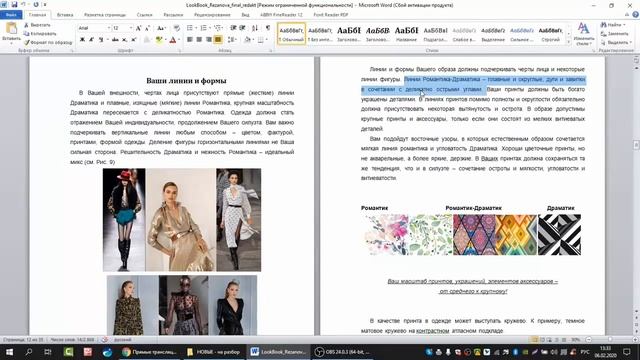Copy selection with Копировать button
Screen dimensions: 640x360
tap(40, 33)
